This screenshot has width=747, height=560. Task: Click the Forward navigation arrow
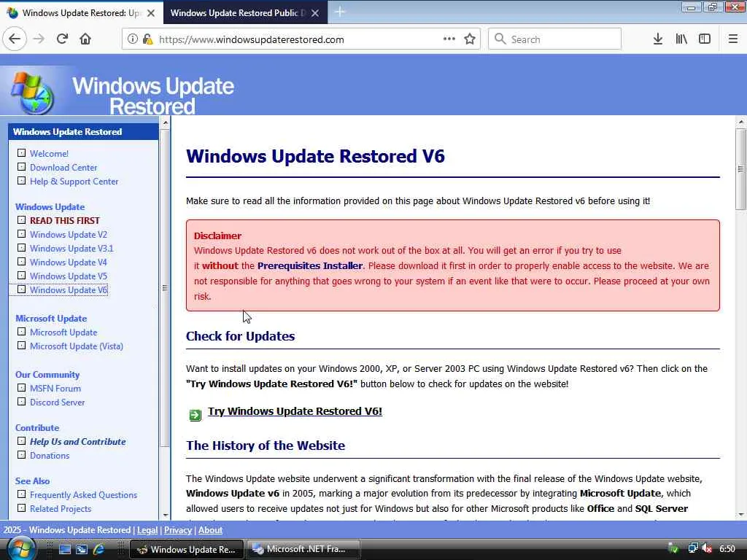tap(39, 39)
